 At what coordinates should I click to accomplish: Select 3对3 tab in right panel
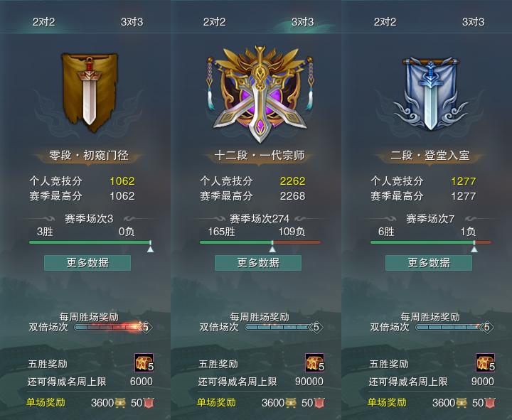[473, 22]
